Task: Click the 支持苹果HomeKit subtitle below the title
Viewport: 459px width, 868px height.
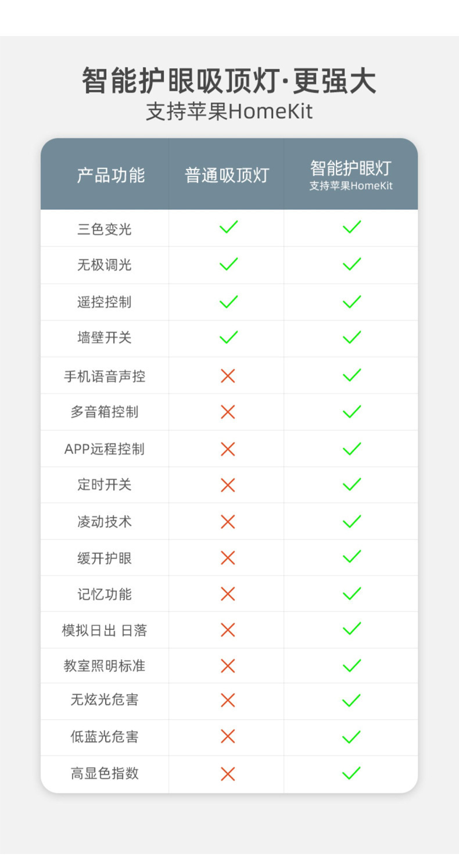Action: tap(229, 112)
